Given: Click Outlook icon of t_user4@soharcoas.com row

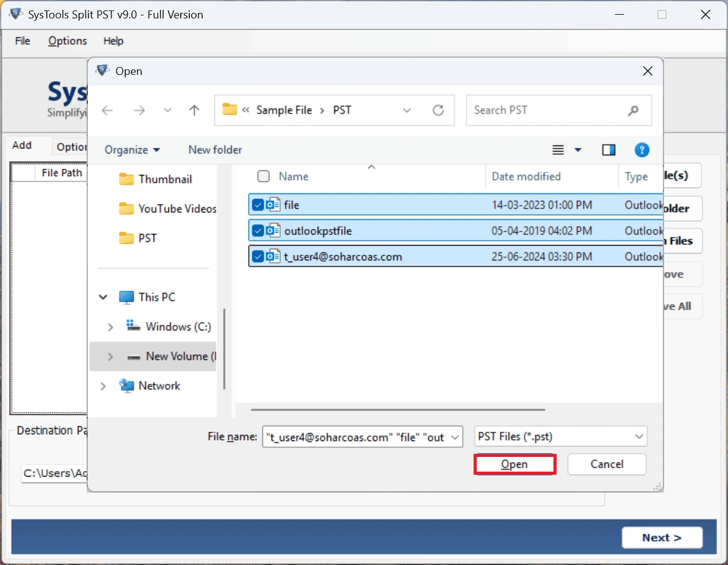Looking at the screenshot, I should point(273,256).
